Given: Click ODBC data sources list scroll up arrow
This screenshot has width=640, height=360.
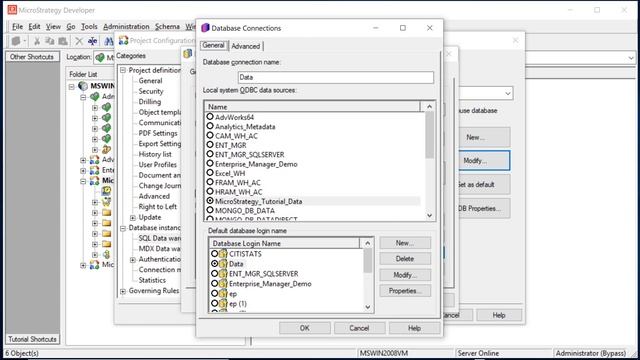Looking at the screenshot, I should coord(429,107).
